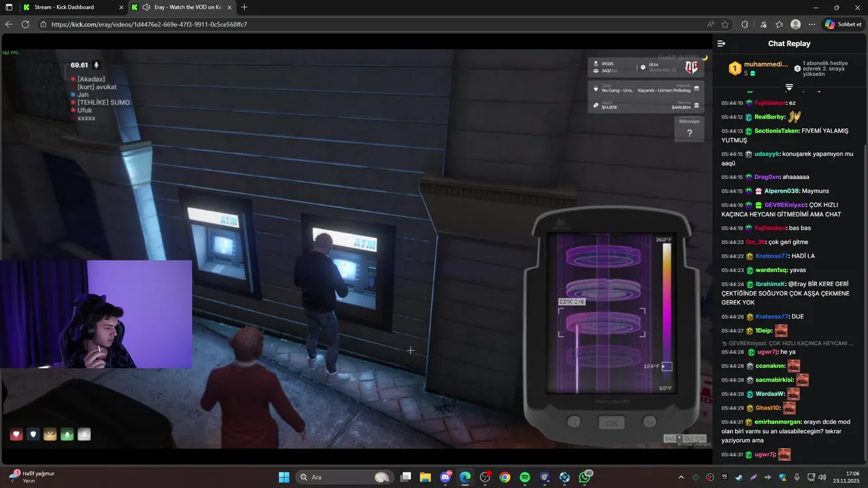Open Spotify from taskbar
Screen dimensions: 868x488
click(x=525, y=477)
